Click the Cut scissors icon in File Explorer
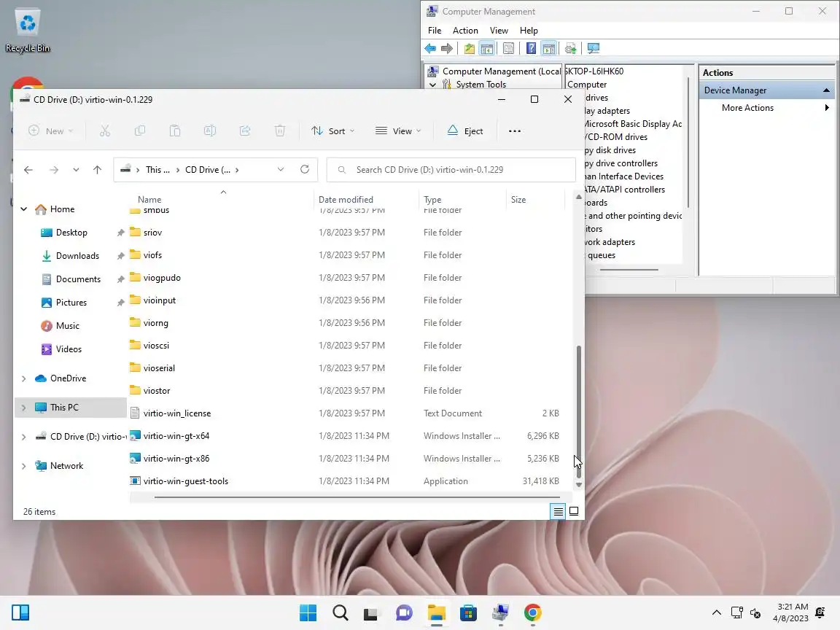The height and width of the screenshot is (630, 840). click(105, 131)
